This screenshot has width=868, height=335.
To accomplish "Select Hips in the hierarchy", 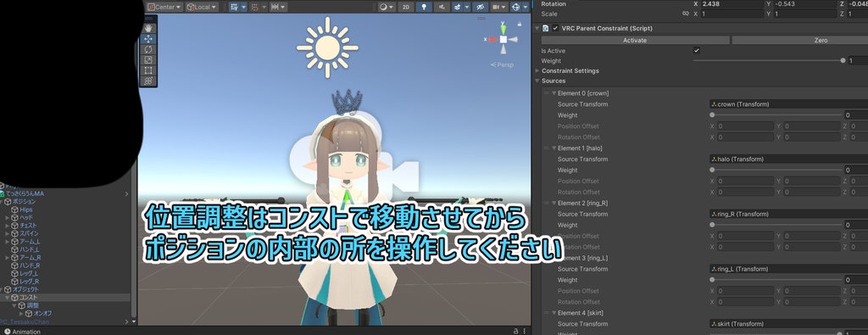I will (26, 209).
